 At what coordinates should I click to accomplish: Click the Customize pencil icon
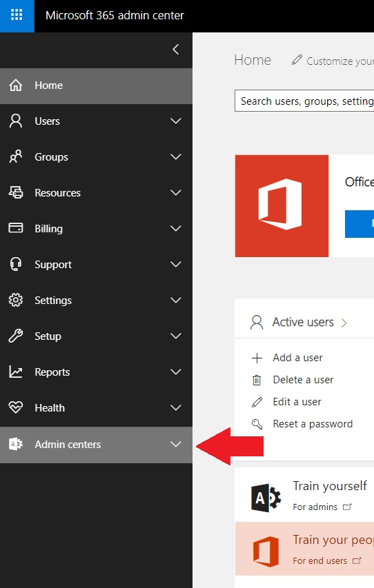click(297, 59)
